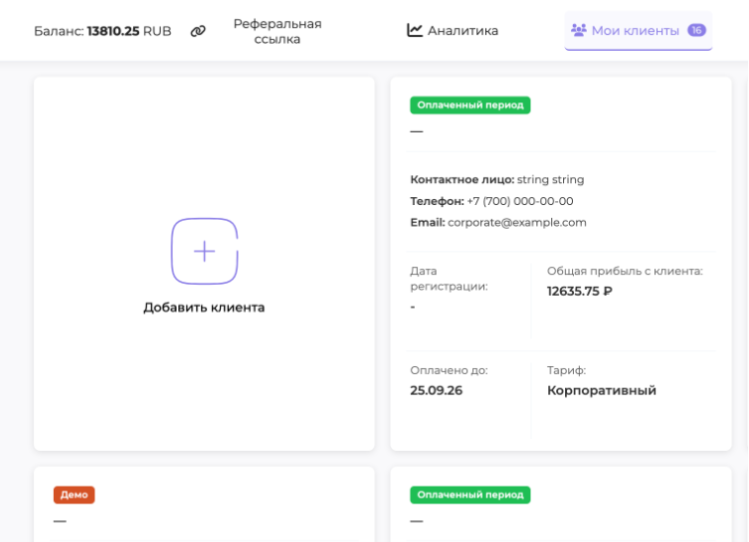Click the referral link chain icon
The width and height of the screenshot is (749, 542).
198,31
